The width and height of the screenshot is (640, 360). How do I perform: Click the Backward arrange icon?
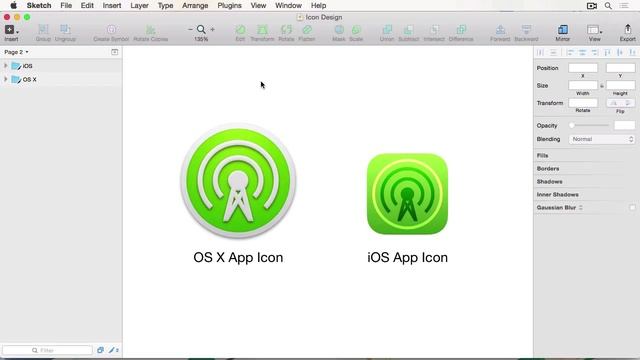[526, 29]
